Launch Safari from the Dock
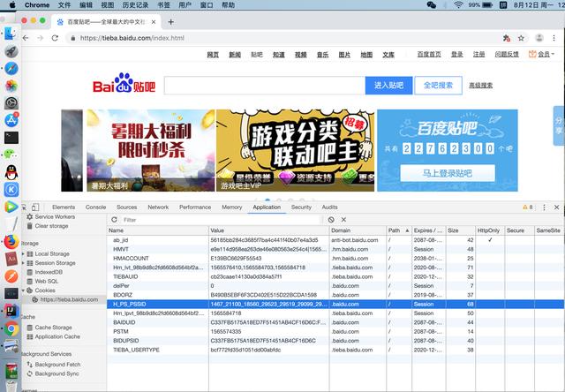The width and height of the screenshot is (565, 392). 11,69
